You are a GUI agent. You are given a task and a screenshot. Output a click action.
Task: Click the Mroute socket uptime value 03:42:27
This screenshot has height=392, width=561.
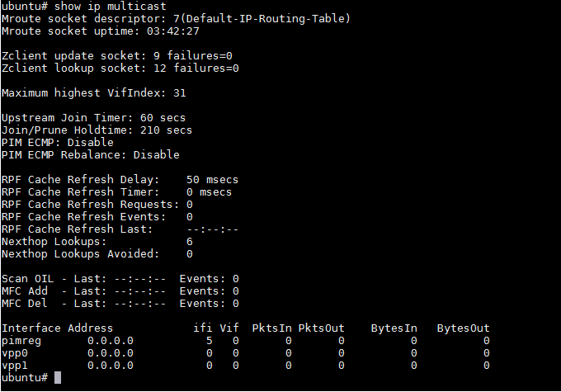coord(173,31)
